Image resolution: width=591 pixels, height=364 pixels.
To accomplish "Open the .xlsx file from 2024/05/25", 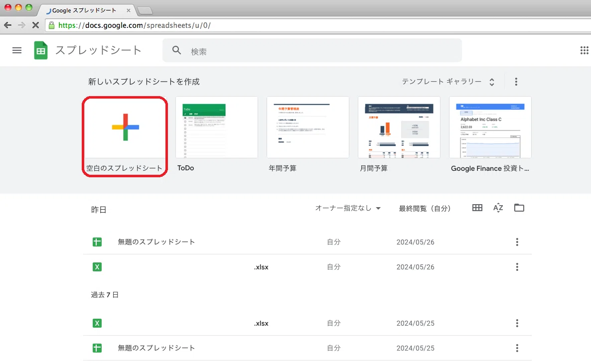I will (261, 323).
